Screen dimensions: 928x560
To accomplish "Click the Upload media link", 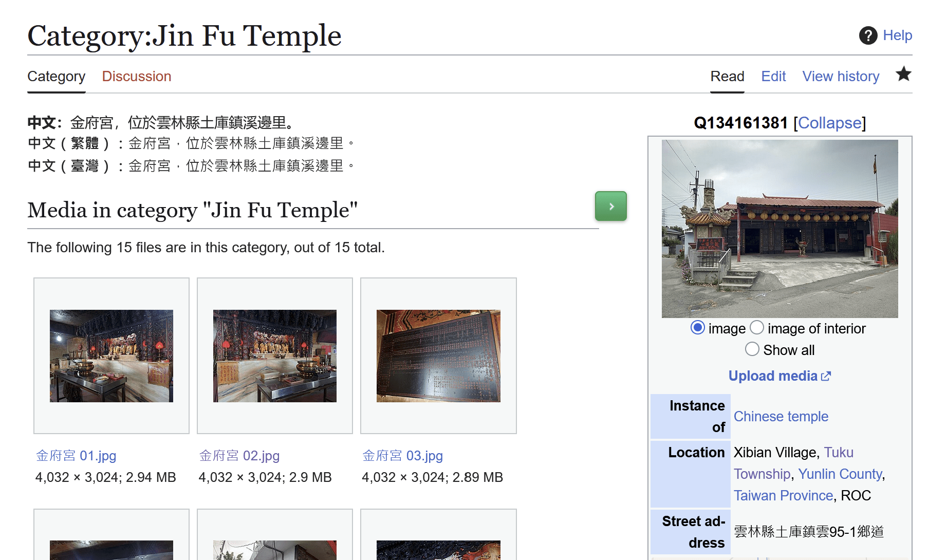I will click(x=773, y=376).
